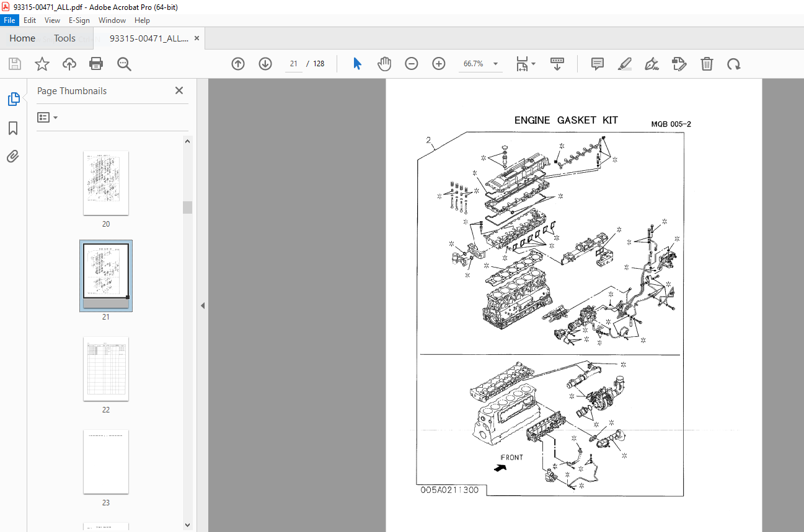Open the Sign document pen tool
This screenshot has width=804, height=532.
pos(652,64)
